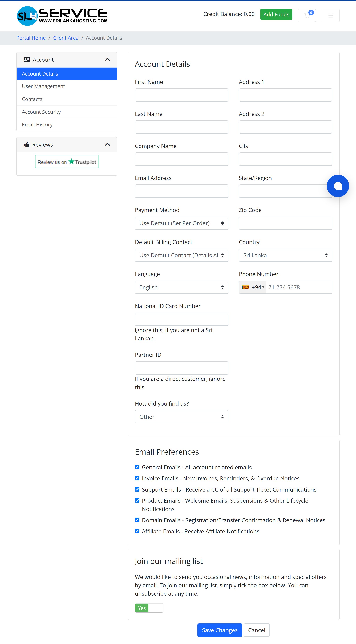Click the National ID Card Number field
The height and width of the screenshot is (644, 356).
coord(181,319)
